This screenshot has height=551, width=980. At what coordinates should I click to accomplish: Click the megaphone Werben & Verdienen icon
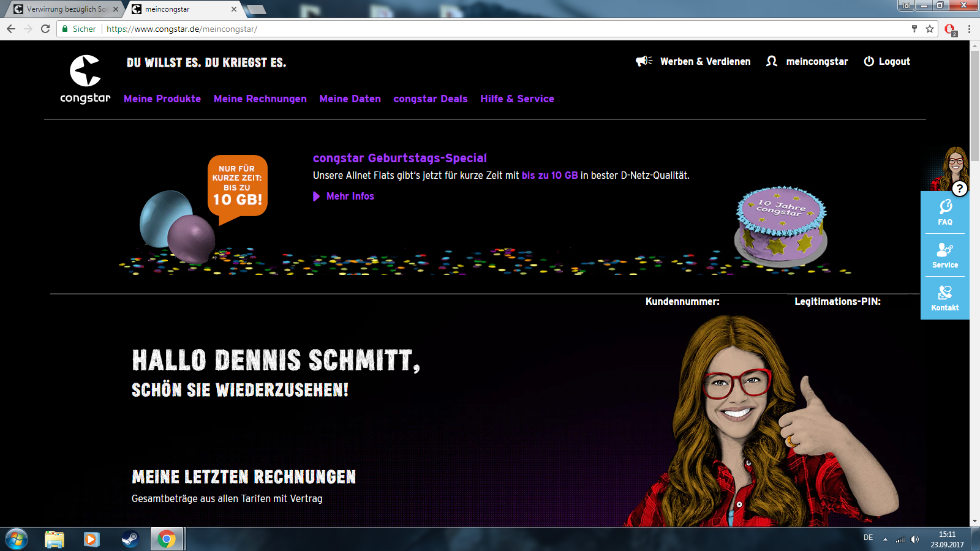(x=643, y=61)
